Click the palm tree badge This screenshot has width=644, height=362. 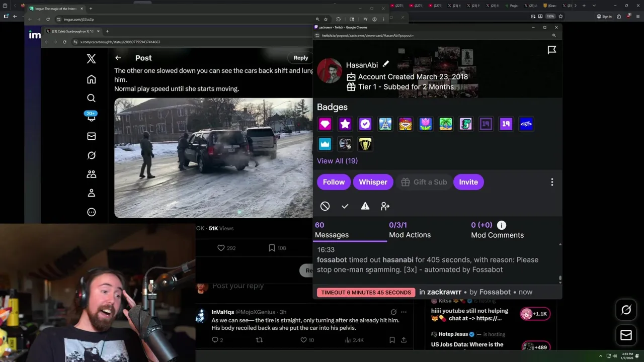(x=446, y=124)
